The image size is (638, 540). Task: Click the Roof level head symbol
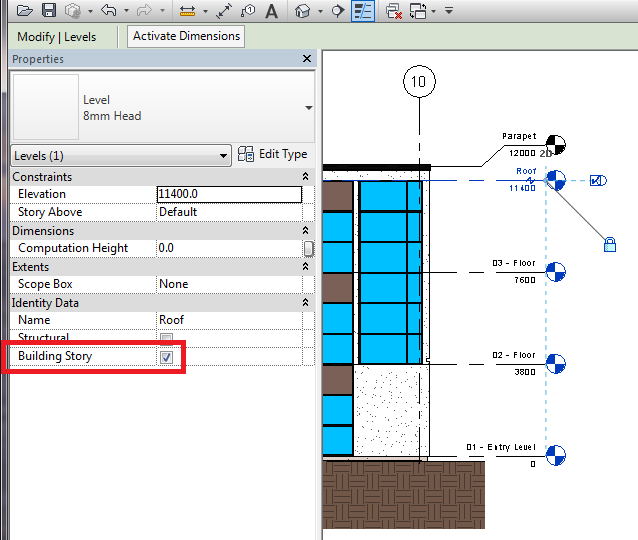555,180
